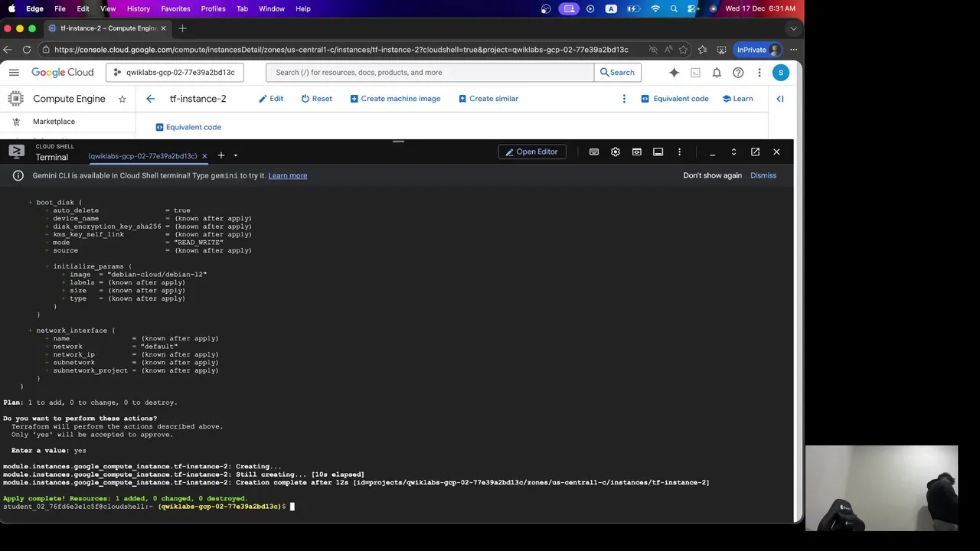Click the Read aloud icon in address bar
The image size is (980, 551).
(x=668, y=50)
